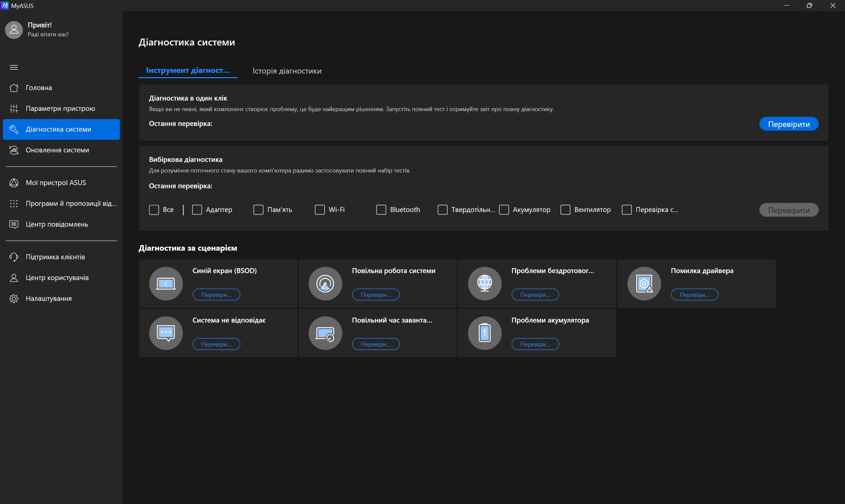
Task: Click the battery problems scenario icon
Action: [x=484, y=333]
